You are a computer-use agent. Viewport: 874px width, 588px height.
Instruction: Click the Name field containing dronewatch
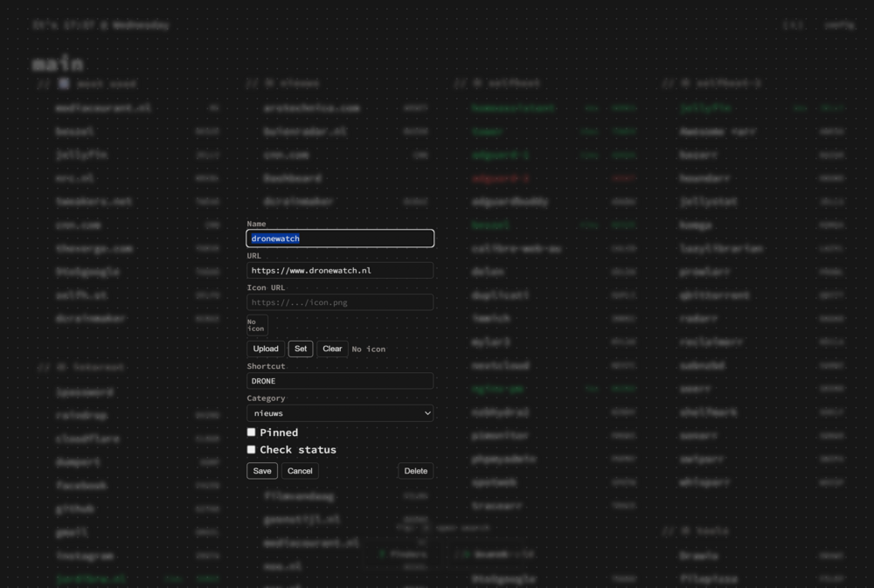340,239
